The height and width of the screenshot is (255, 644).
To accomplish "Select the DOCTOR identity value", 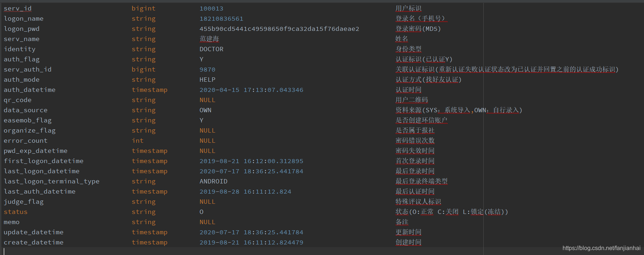I will click(x=211, y=49).
